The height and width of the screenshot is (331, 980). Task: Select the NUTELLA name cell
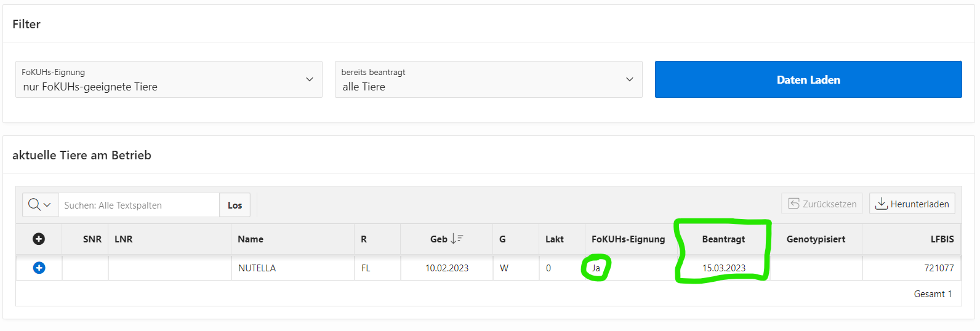click(x=257, y=268)
